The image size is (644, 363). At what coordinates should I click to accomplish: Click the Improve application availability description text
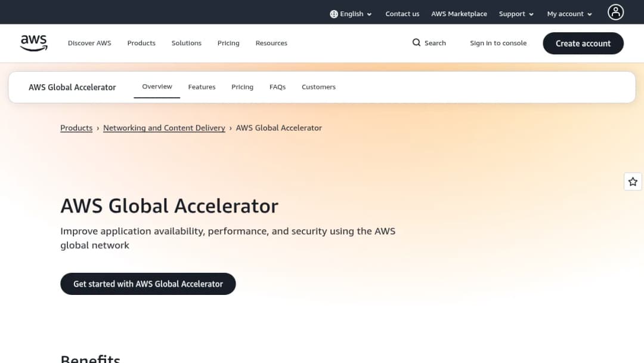click(x=228, y=238)
